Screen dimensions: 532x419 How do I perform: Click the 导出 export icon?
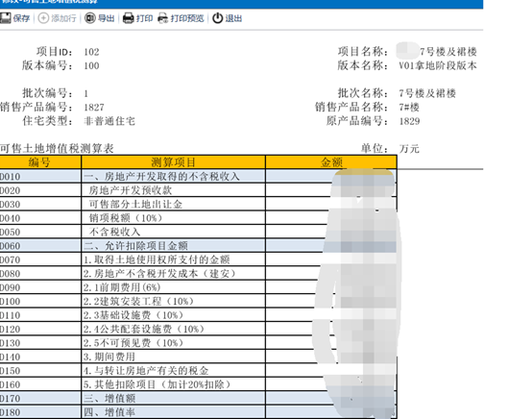pos(90,18)
